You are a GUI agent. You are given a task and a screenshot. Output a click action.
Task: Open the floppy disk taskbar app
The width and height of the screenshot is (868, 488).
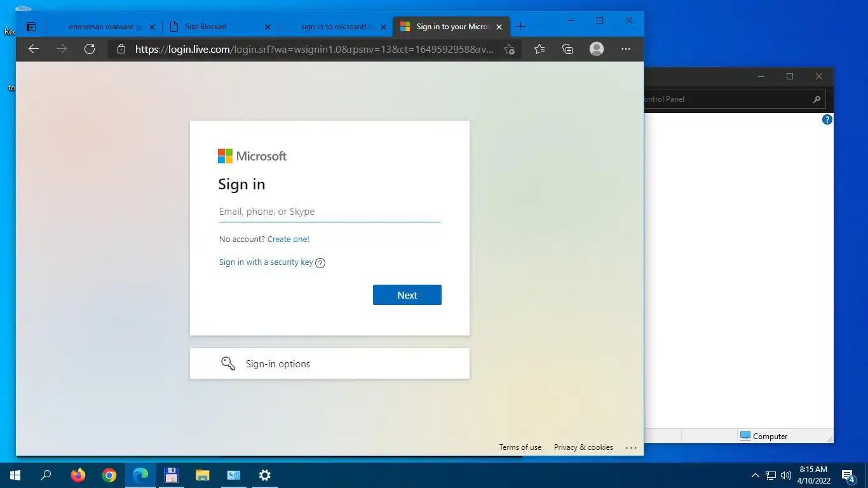tap(171, 475)
